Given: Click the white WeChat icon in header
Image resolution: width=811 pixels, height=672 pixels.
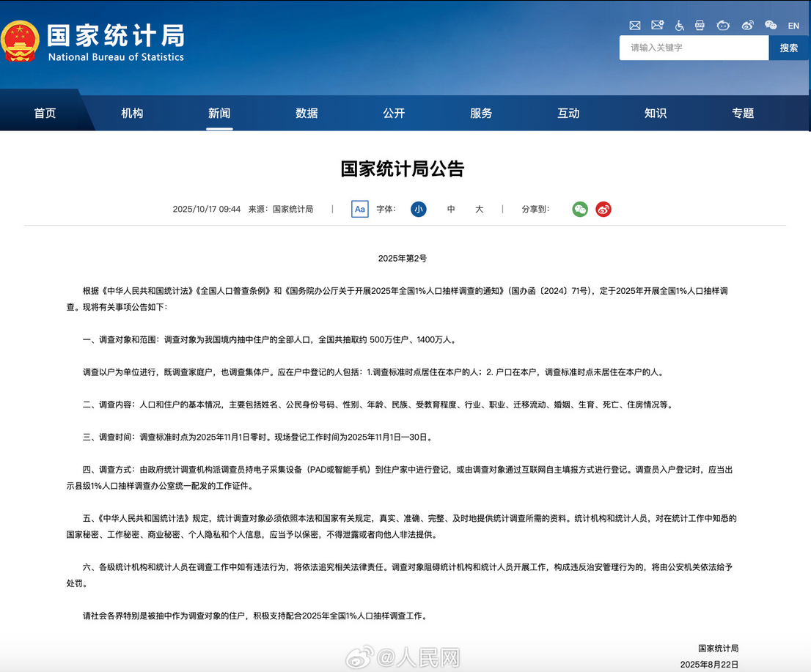Looking at the screenshot, I should (770, 26).
